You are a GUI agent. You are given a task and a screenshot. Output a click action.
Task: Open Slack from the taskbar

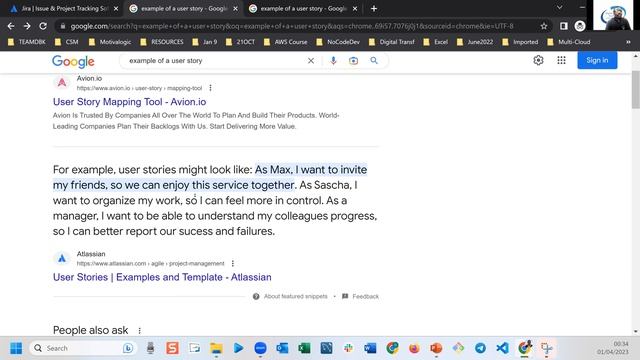coord(348,348)
